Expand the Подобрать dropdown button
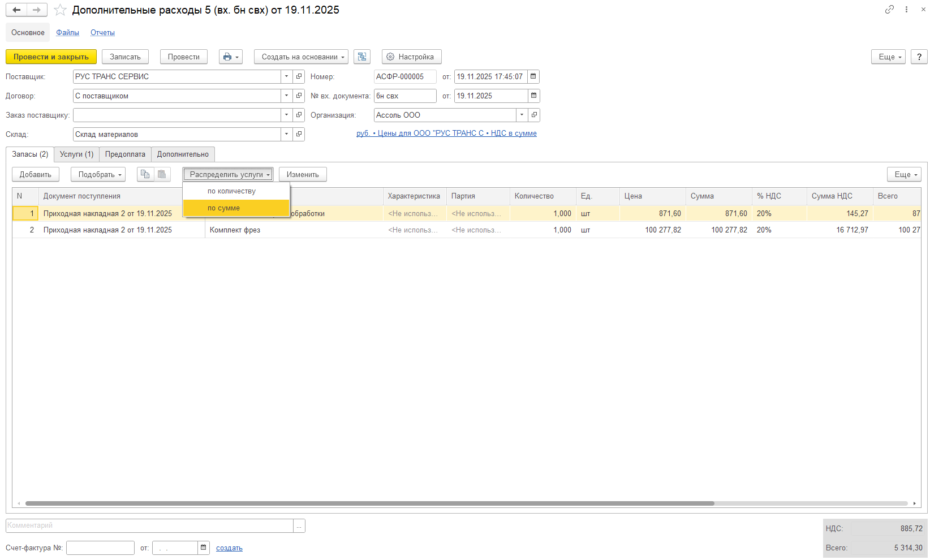This screenshot has width=930, height=560. 98,175
